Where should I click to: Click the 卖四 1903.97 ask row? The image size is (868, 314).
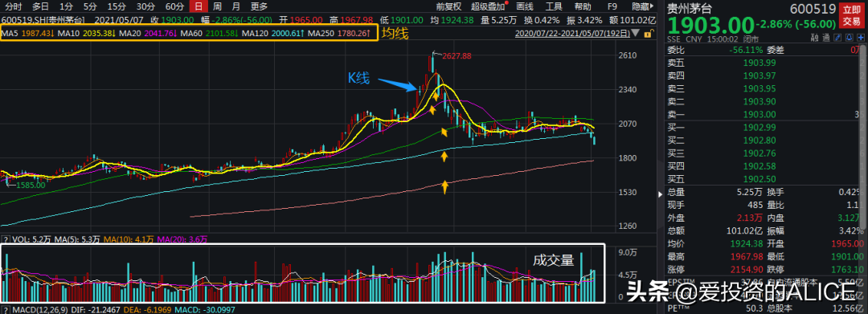764,76
